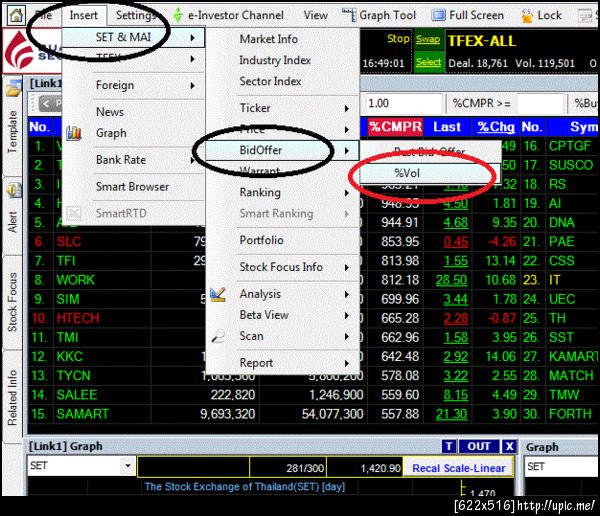Viewport: 600px width, 516px height.
Task: Expand the Report submenu
Action: pyautogui.click(x=346, y=363)
